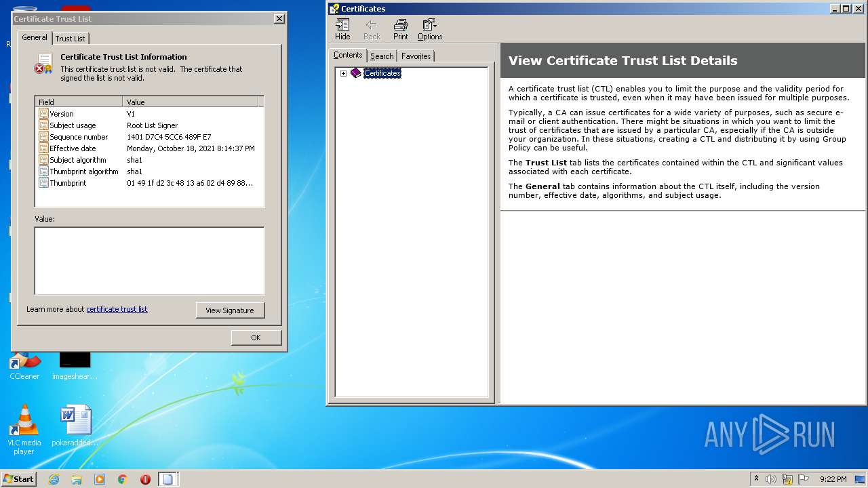
Task: Open the Options menu in help toolbar
Action: pyautogui.click(x=430, y=29)
